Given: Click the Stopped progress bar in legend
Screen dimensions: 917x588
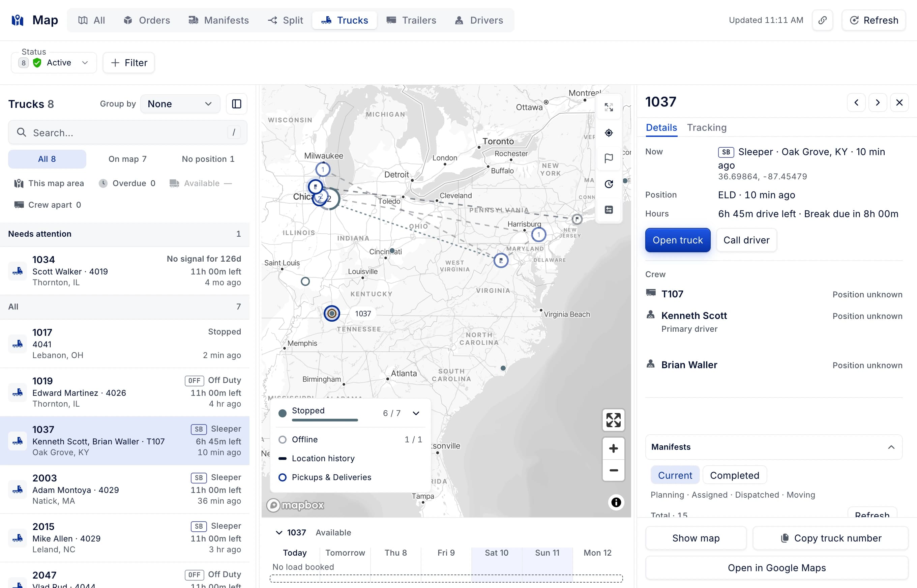Looking at the screenshot, I should click(325, 420).
